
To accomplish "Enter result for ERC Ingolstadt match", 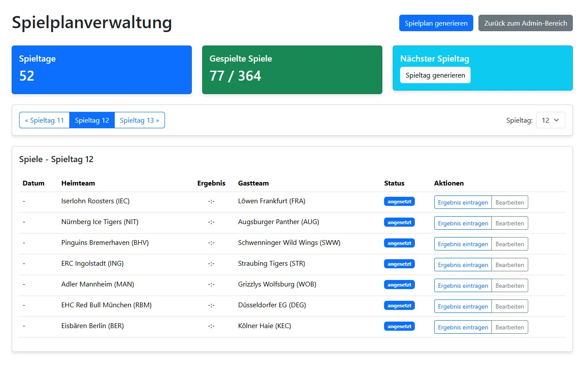I will click(463, 265).
